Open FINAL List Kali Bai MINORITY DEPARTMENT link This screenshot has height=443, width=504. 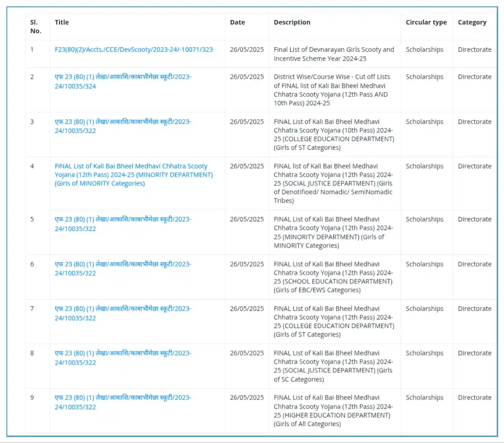pyautogui.click(x=134, y=175)
